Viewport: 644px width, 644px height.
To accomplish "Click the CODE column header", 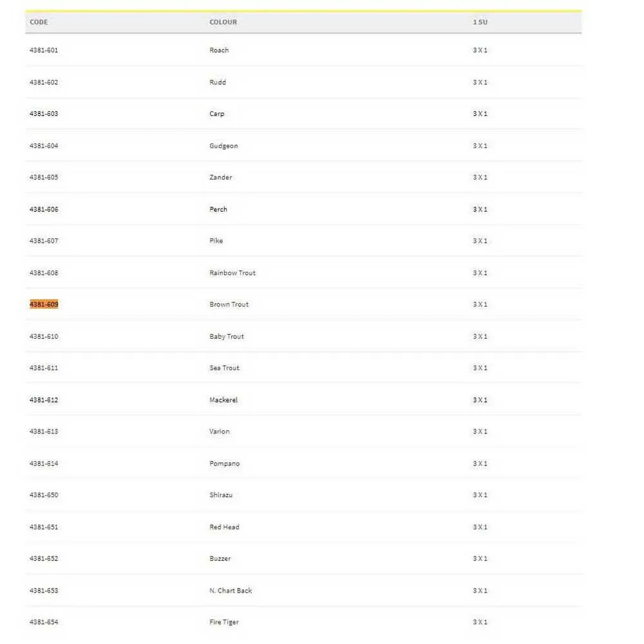I will coord(39,22).
